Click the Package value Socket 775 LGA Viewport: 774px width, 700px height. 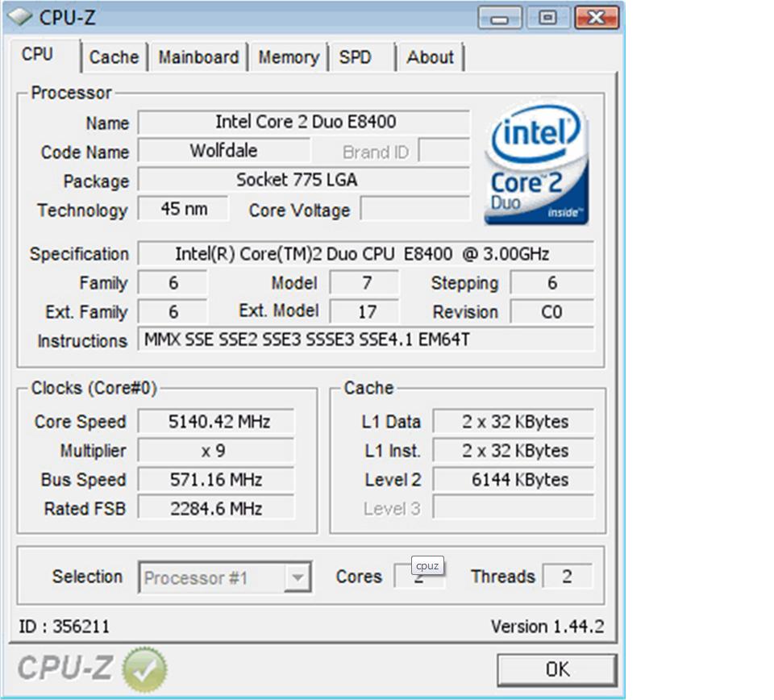304,180
